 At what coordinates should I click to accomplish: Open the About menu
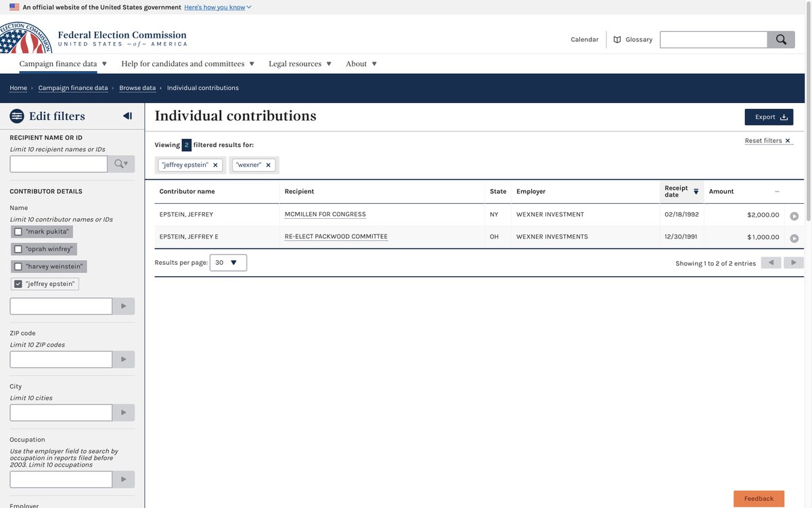tap(361, 64)
